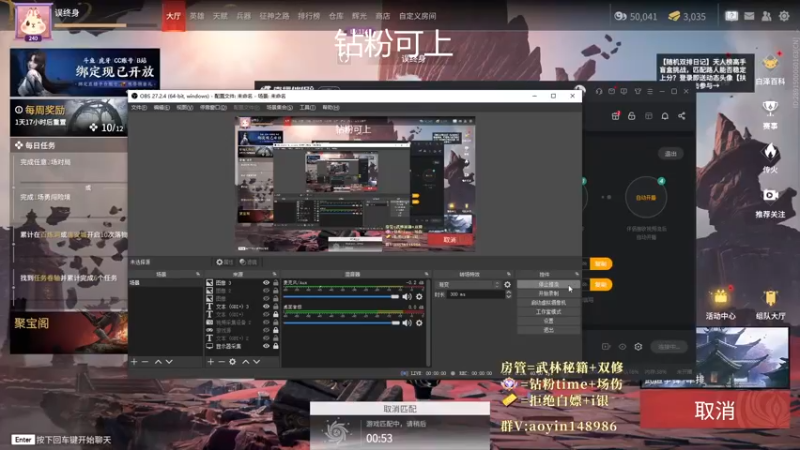Adjust the microphone volume slider
The width and height of the screenshot is (800, 450).
tap(341, 296)
